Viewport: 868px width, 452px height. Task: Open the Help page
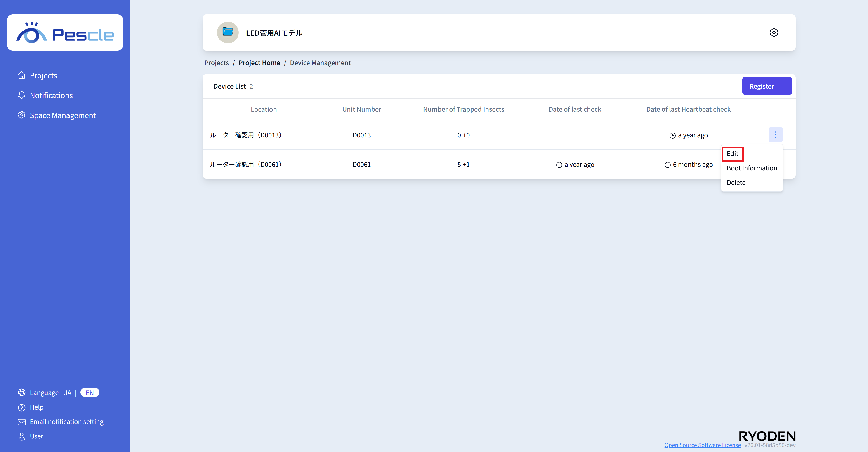[x=36, y=407]
